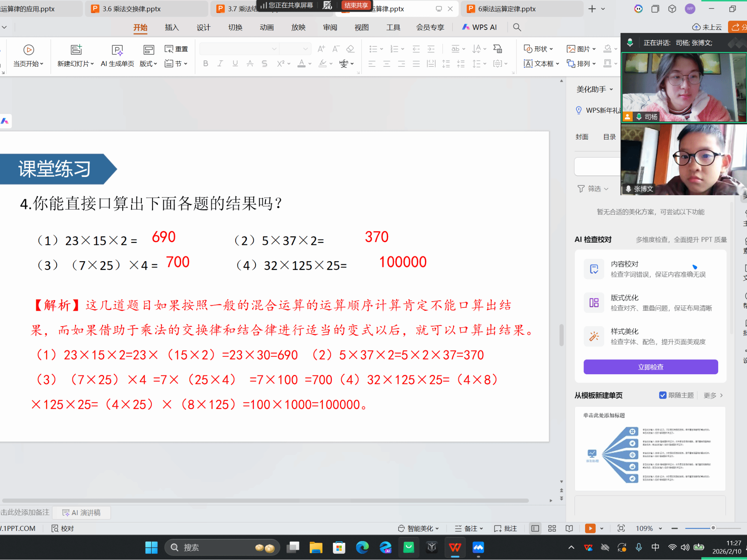Screen dimensions: 747x560
Task: Expand the Smart Beautify (智能美化) menu
Action: [418, 528]
